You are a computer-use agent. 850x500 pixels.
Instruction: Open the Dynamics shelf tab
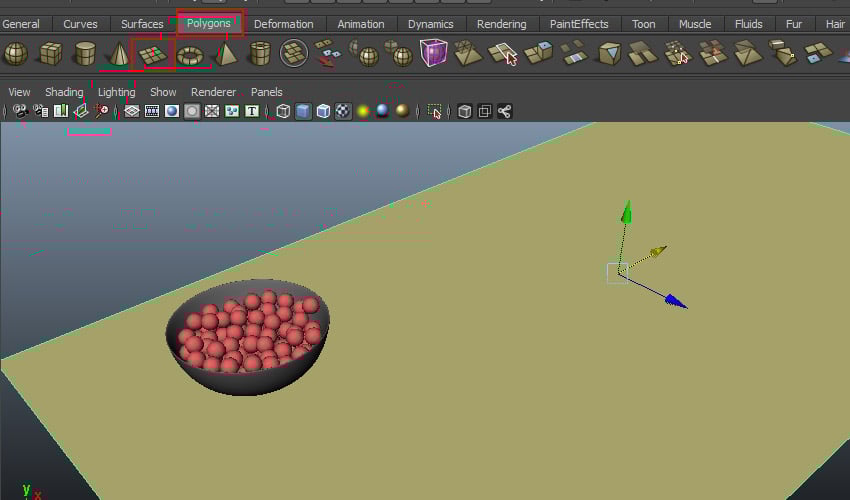point(430,24)
